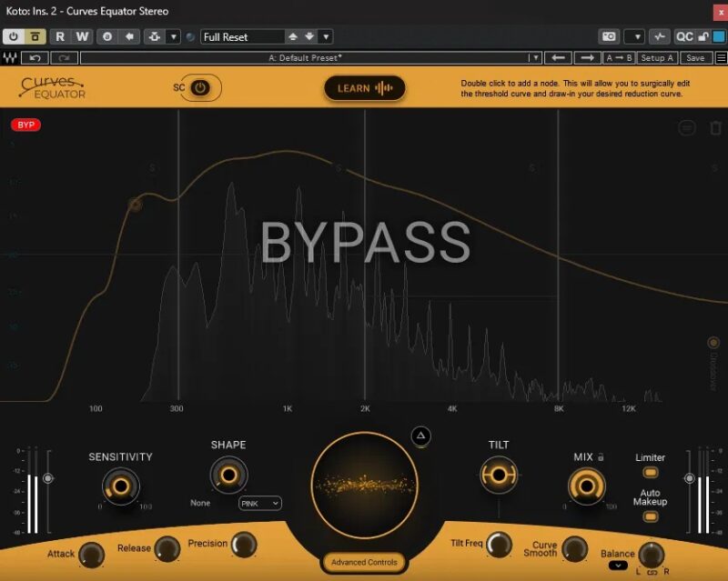Click the output level fader handle
Viewport: 728px width, 581px height.
[x=690, y=478]
